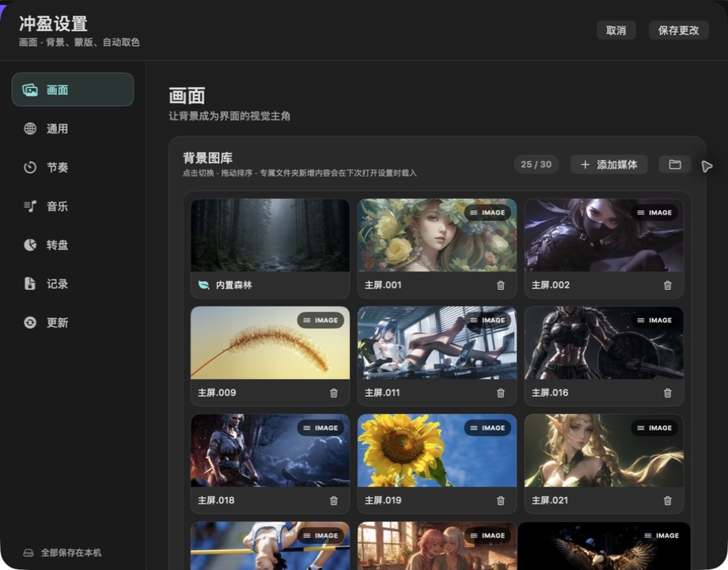728x570 pixels.
Task: Select the two laughing girls thumbnail
Action: 437,545
